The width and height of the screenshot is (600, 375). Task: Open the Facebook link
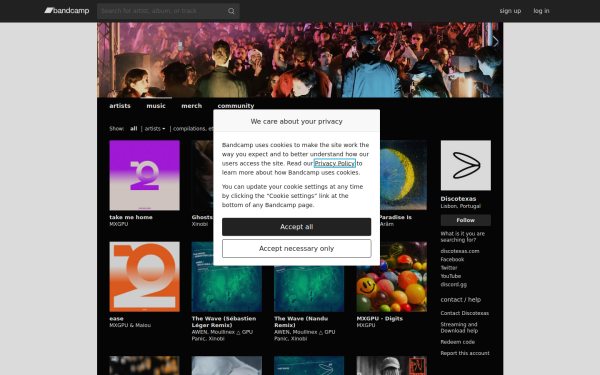click(x=452, y=259)
